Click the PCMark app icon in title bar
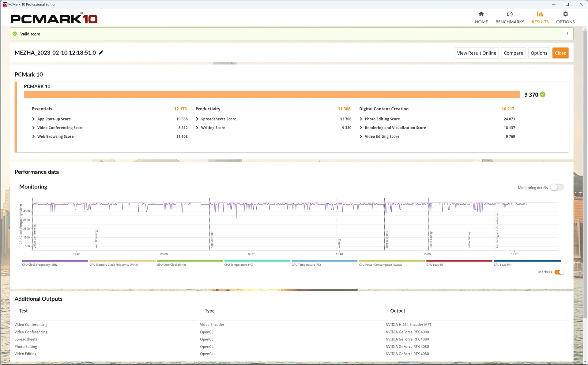This screenshot has height=365, width=588. coord(5,4)
